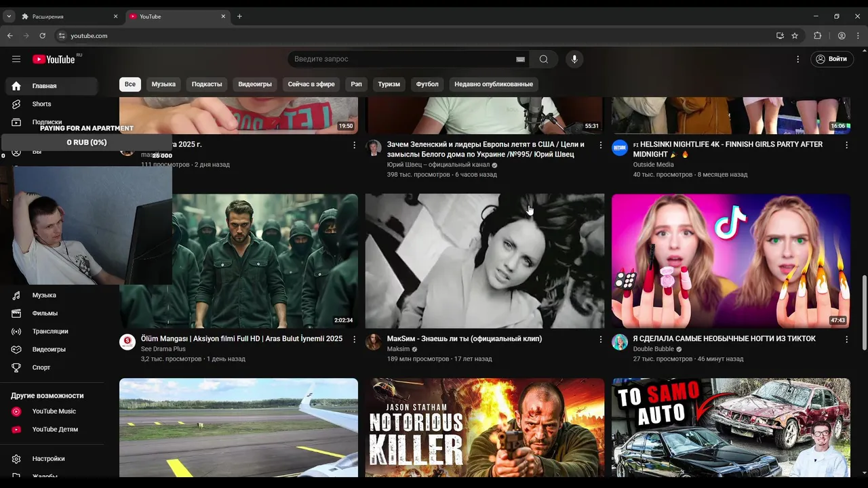This screenshot has width=868, height=488.
Task: Open the on-screen keyboard icon in search box
Action: click(x=520, y=59)
